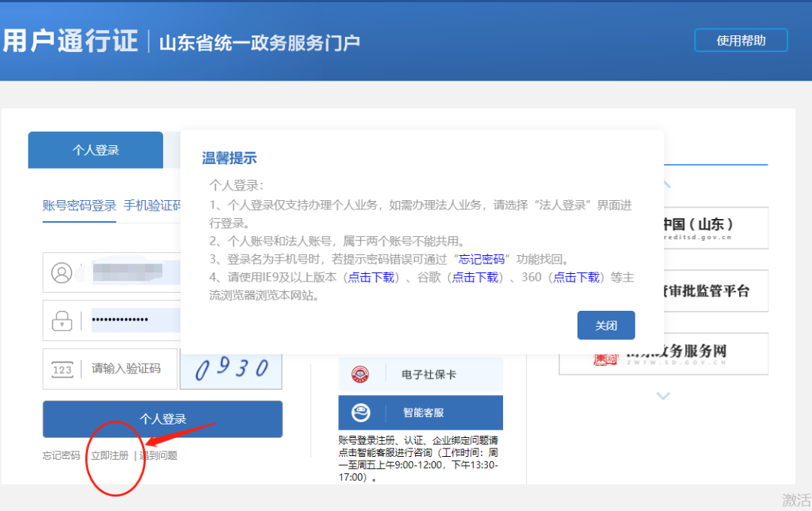Screen dimensions: 812x511
Task: Click the 123 icon beside the captcha input
Action: click(62, 369)
